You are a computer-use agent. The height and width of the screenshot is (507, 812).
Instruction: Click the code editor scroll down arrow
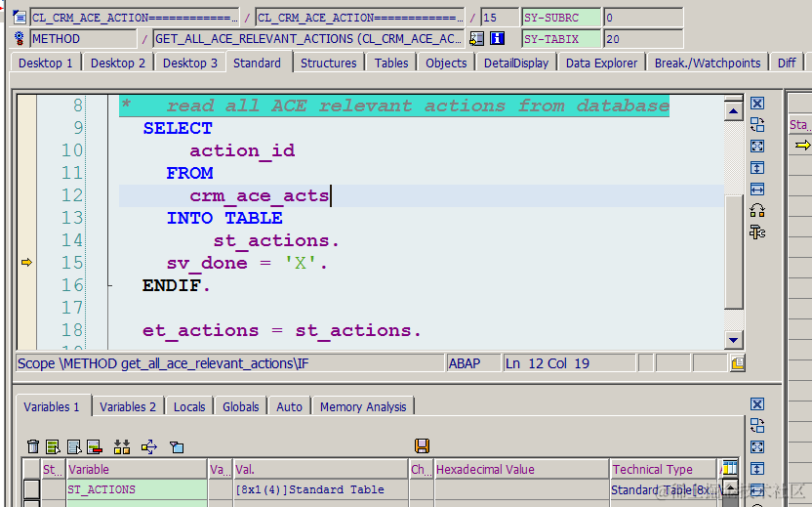[x=734, y=340]
